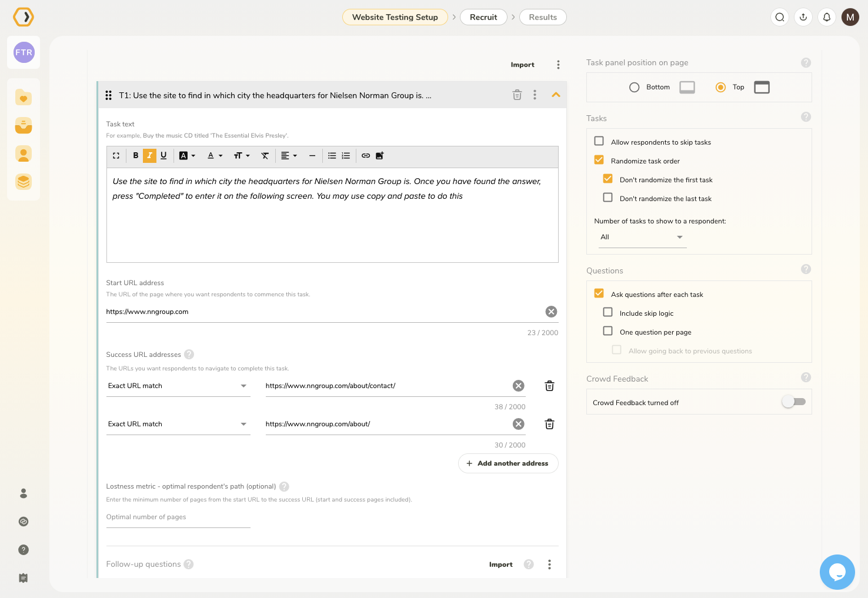Open second Exact URL match dropdown for about/

point(178,424)
